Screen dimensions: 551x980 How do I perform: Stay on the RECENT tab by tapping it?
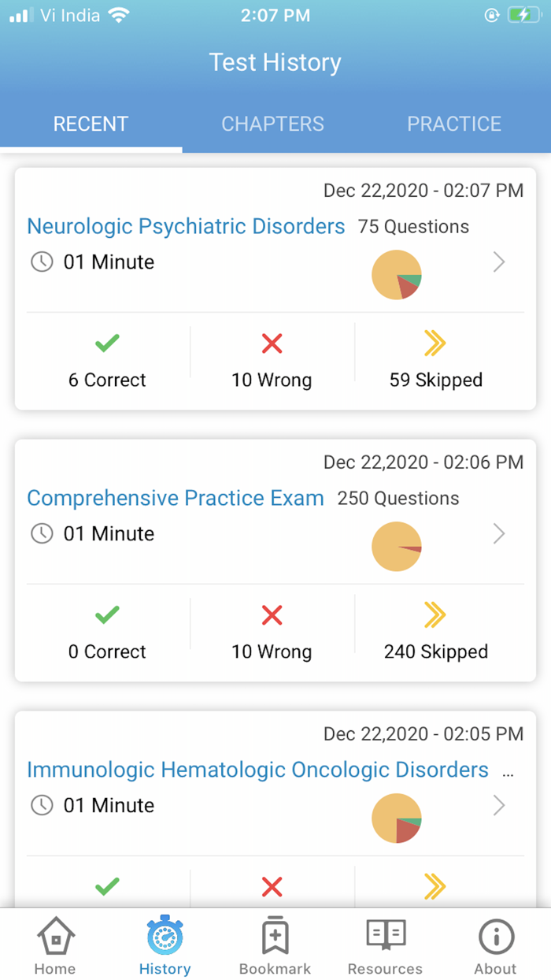[91, 124]
